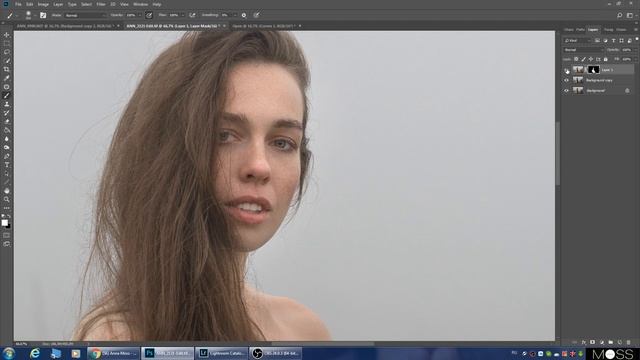Toggle lock transparent pixels

pos(576,59)
